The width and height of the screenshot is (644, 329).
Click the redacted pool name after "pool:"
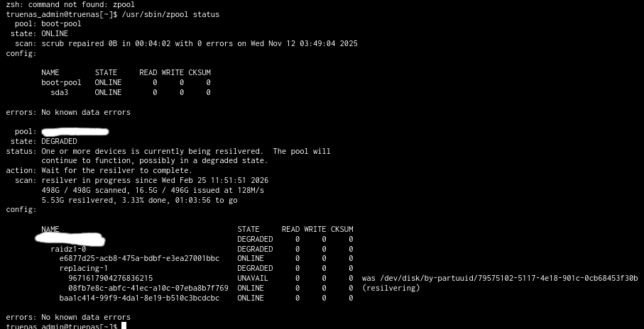75,132
